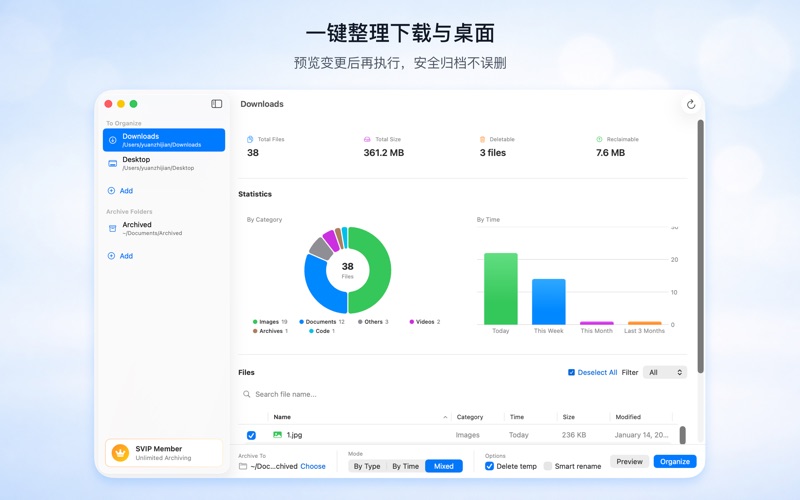The height and width of the screenshot is (500, 800).
Task: Click the Choose archive folder link
Action: point(313,466)
